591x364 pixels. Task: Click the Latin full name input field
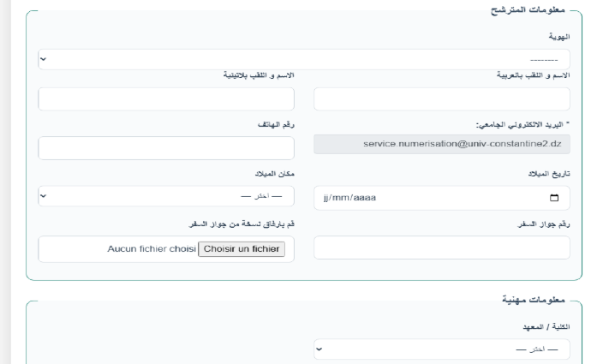point(166,98)
